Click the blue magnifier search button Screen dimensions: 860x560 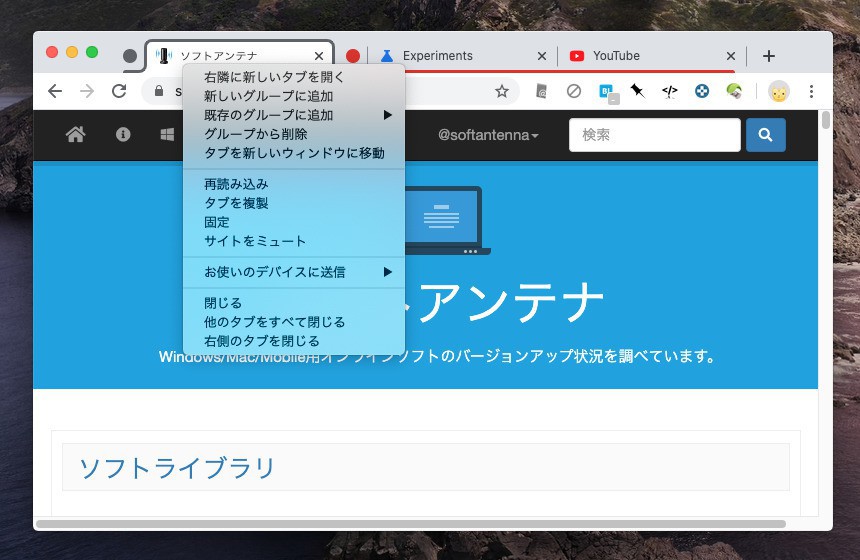[x=765, y=135]
